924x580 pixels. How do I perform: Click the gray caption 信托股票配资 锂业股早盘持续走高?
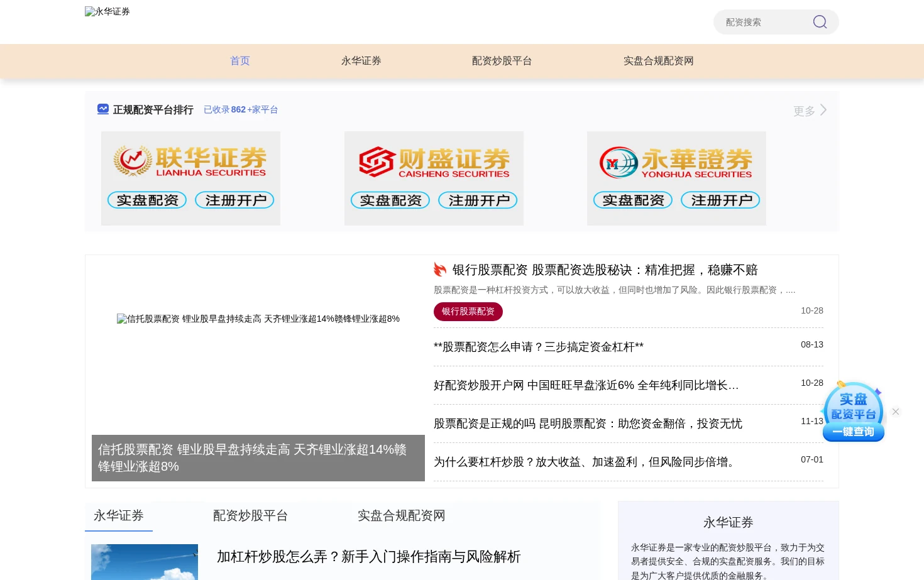click(x=258, y=458)
